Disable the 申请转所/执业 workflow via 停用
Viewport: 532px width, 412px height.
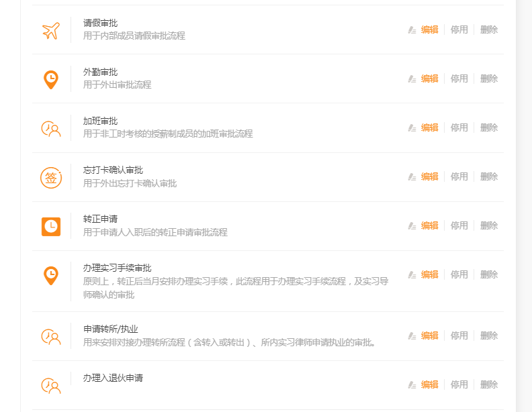click(459, 336)
